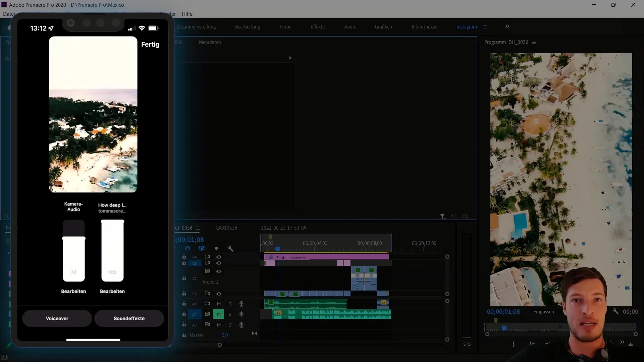644x362 pixels.
Task: Select the GX010536 sequence tab
Action: 226,228
